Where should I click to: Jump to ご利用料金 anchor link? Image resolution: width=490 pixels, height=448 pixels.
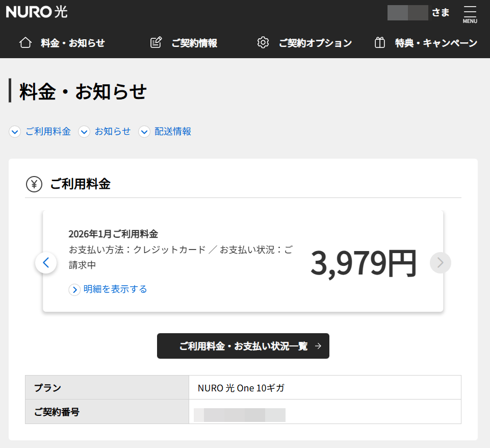48,131
